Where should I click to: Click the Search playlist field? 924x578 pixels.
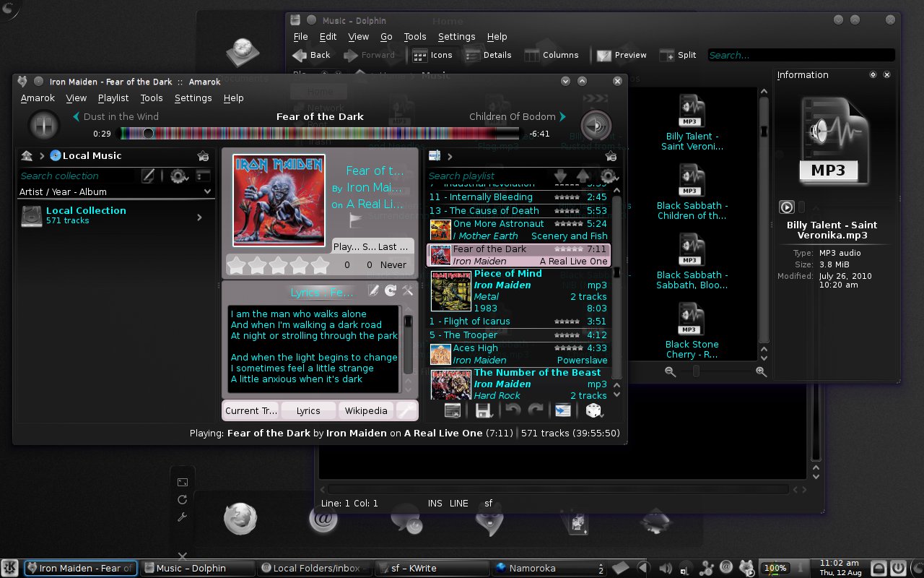(488, 176)
